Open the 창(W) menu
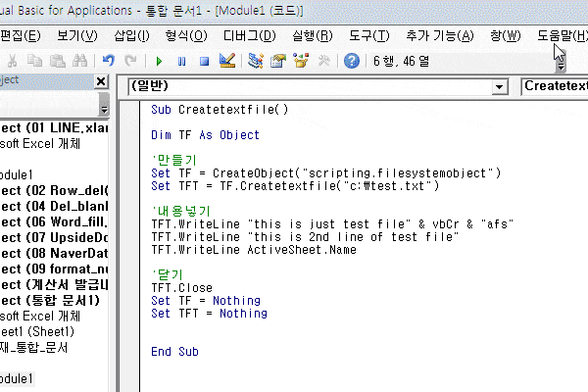588x392 pixels. [x=506, y=36]
